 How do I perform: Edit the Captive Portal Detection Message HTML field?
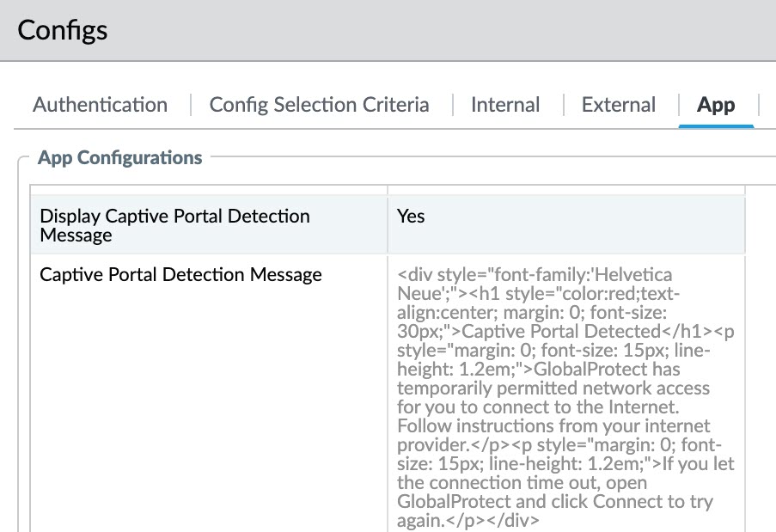tap(565, 397)
